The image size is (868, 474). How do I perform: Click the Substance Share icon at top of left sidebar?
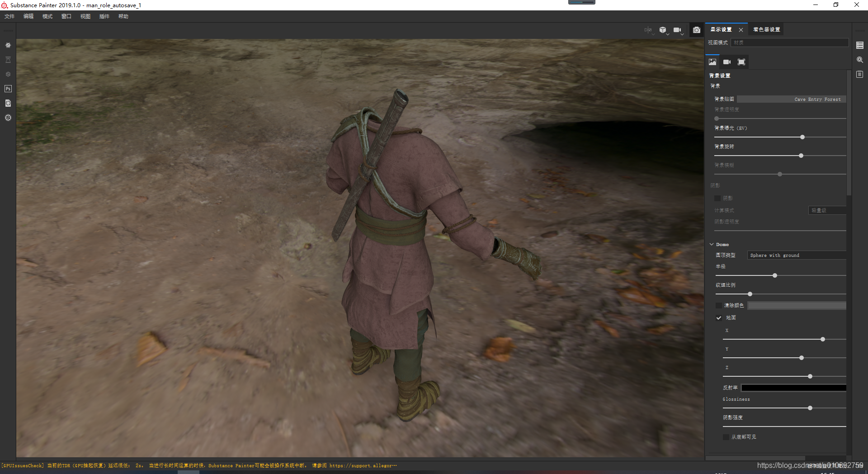[8, 45]
